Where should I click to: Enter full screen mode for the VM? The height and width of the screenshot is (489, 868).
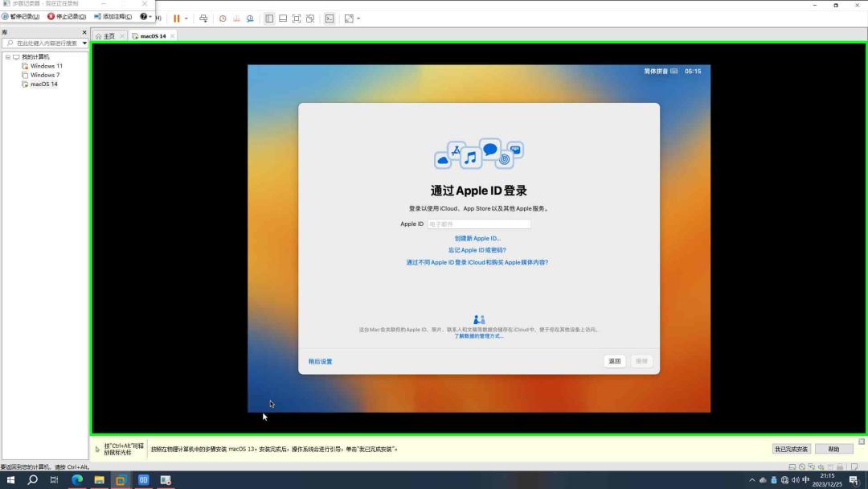click(297, 18)
